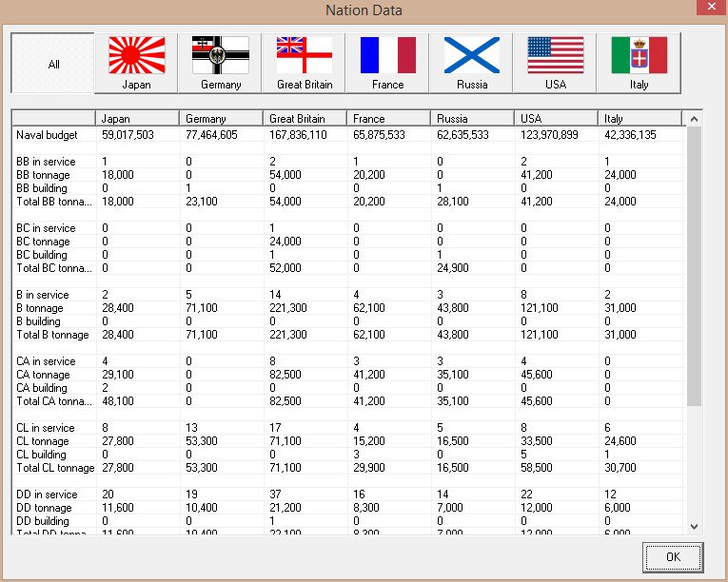Screen dimensions: 728x582
Task: Click USA total CL tonnage 58,500
Action: (x=537, y=468)
